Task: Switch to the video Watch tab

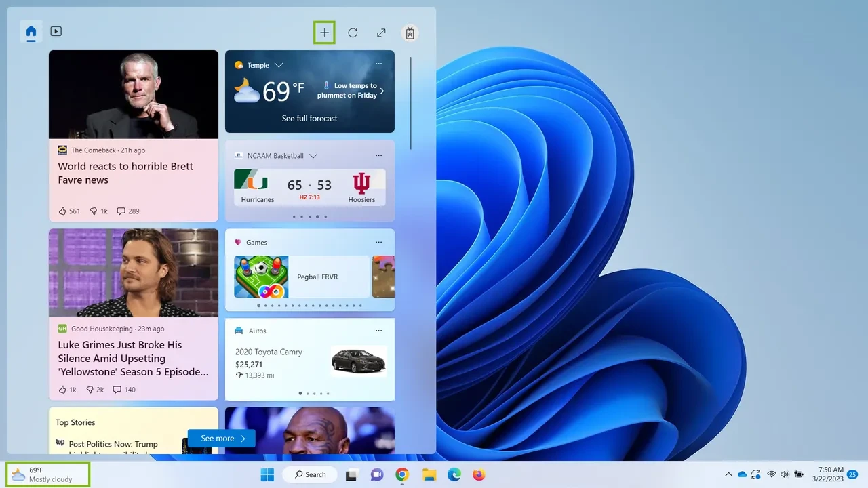Action: pos(56,31)
